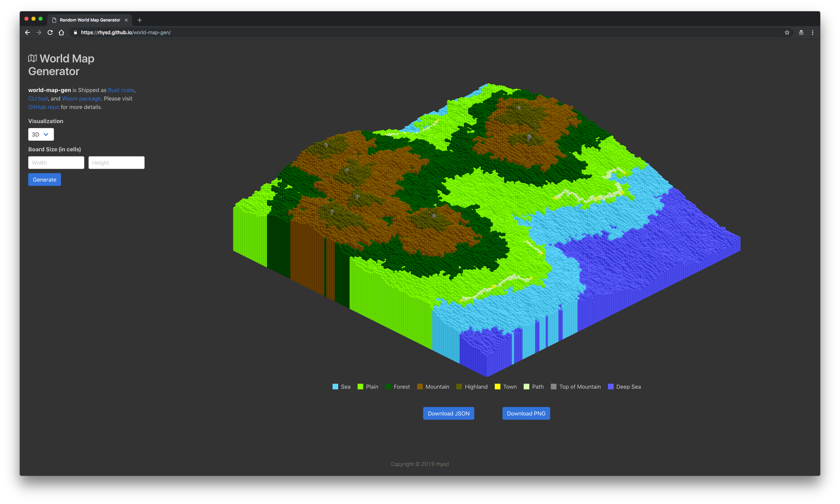Image resolution: width=840 pixels, height=504 pixels.
Task: Click the Mountain legend color swatch
Action: click(420, 387)
